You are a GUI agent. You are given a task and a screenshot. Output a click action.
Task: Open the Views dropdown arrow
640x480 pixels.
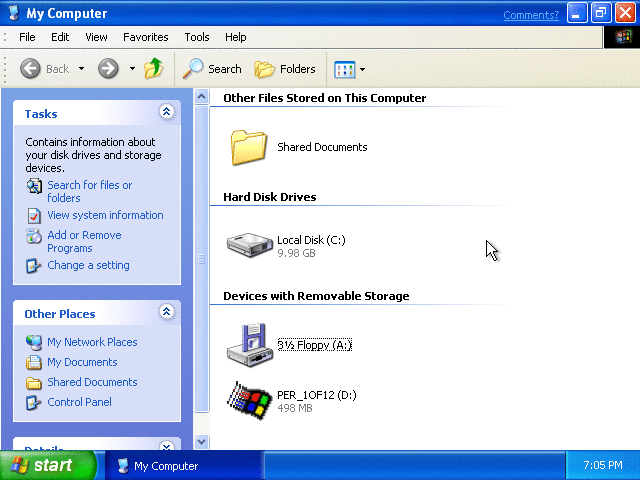pyautogui.click(x=362, y=69)
